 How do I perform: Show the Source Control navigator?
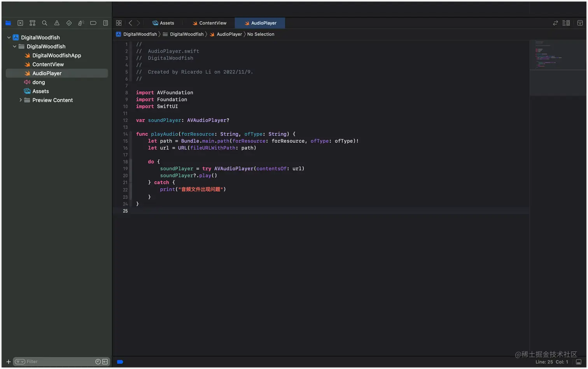[20, 23]
